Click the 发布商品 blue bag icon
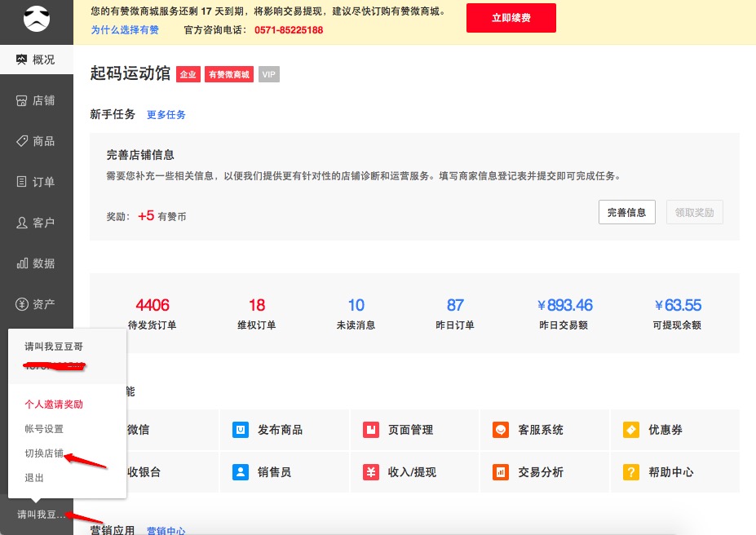This screenshot has height=535, width=756. coord(241,430)
